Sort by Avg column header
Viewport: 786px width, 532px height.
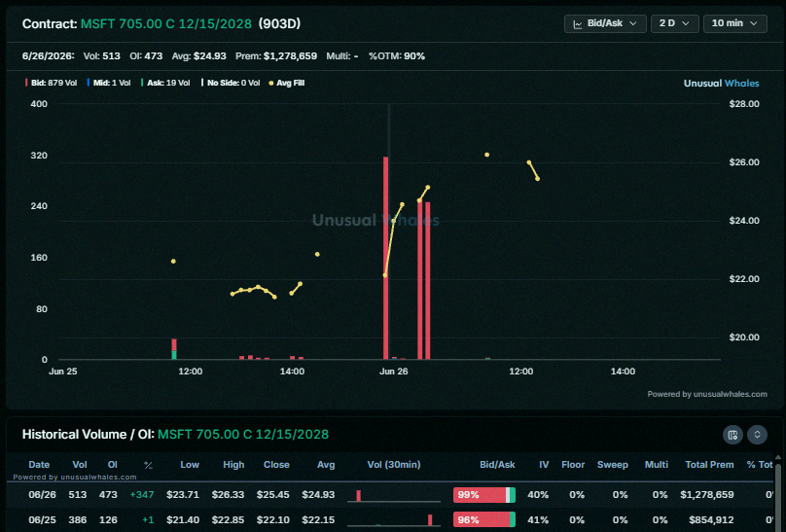pyautogui.click(x=326, y=465)
